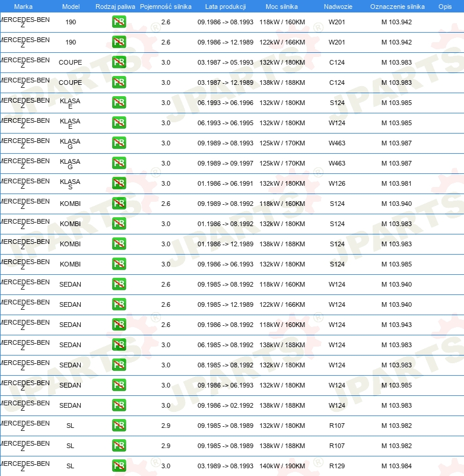Viewport: 464px width, 476px height.
Task: Click the fuel icon in the COUPE 138kW row
Action: 119,82
